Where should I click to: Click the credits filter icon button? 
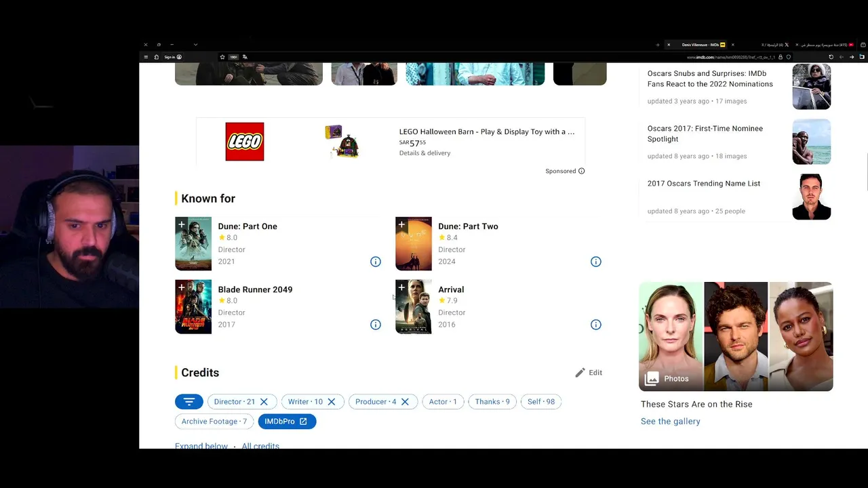click(189, 402)
